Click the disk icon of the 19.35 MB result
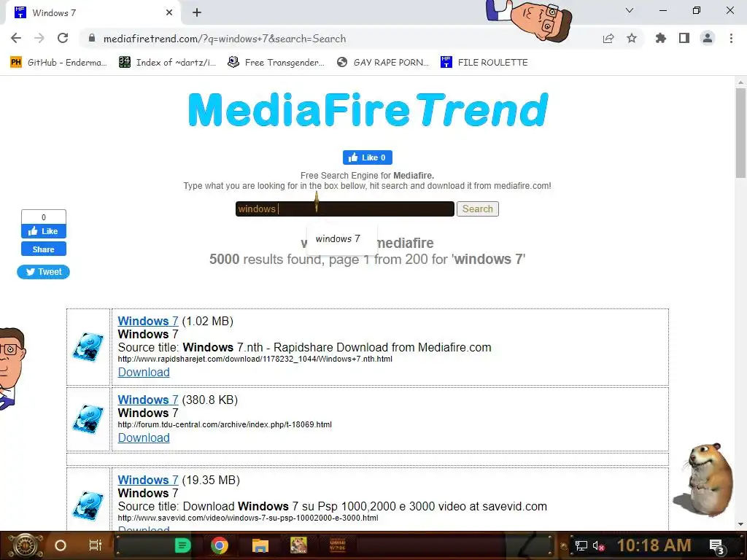 tap(88, 506)
